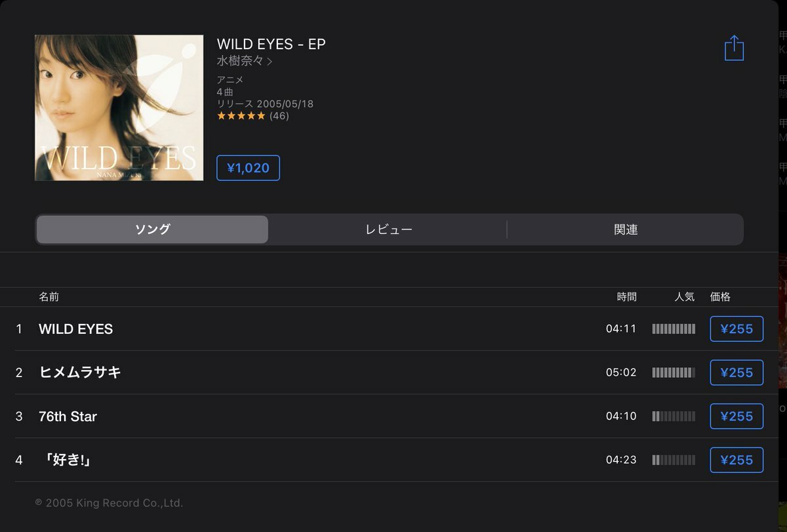Open the WILD EYES album cover artwork
The height and width of the screenshot is (532, 787).
119,108
